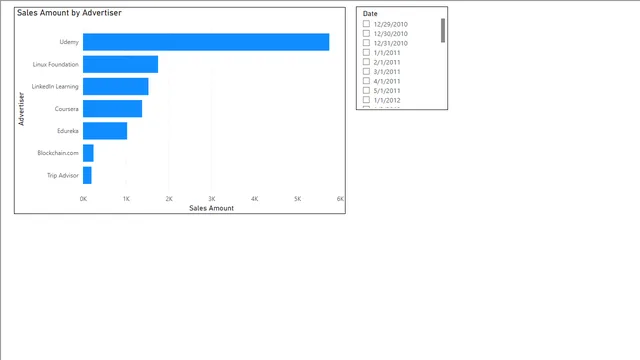Click the Date slicer header
The width and height of the screenshot is (640, 360).
(x=370, y=13)
